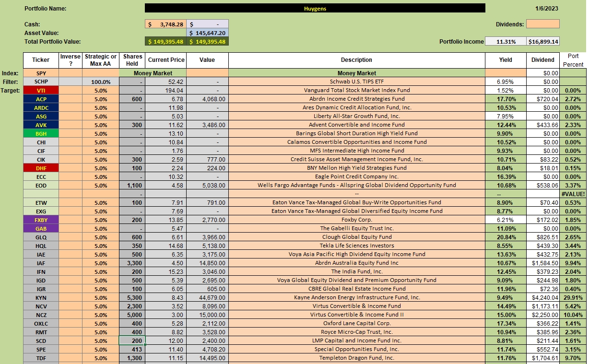Select the SCHP filter ticker cell
589x364 pixels.
tap(41, 82)
